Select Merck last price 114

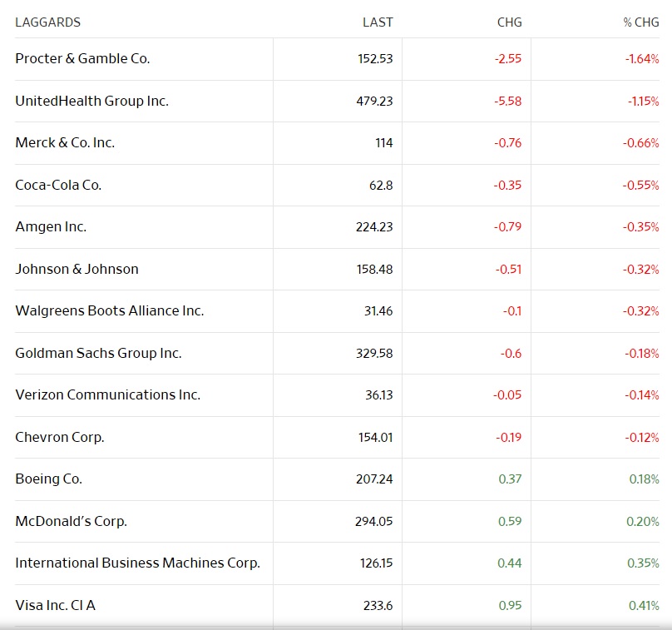[x=384, y=143]
